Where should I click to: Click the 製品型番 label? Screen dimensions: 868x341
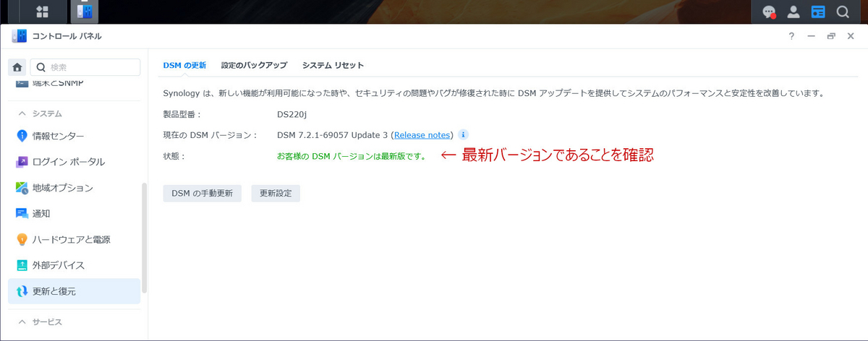coord(182,114)
